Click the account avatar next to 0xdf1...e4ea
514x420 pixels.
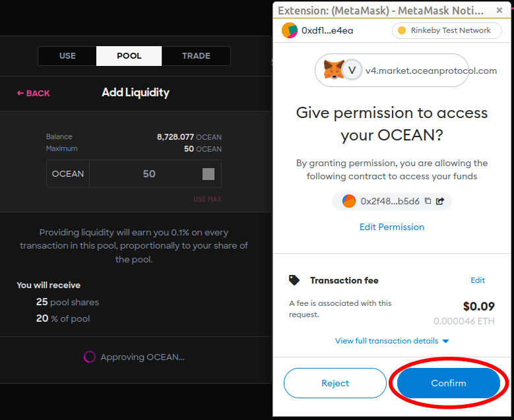[290, 30]
